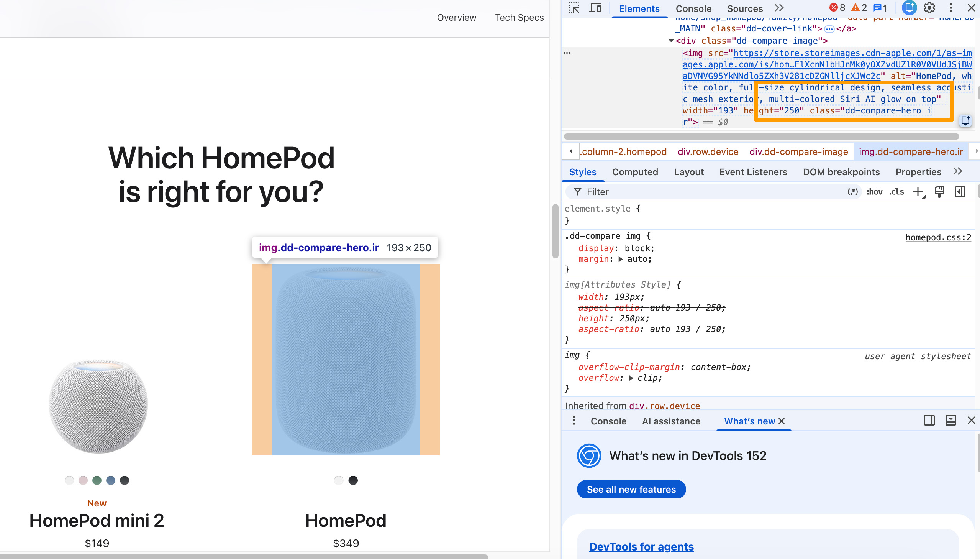980x559 pixels.
Task: Show more sidebar tabs chevron
Action: [x=958, y=171]
